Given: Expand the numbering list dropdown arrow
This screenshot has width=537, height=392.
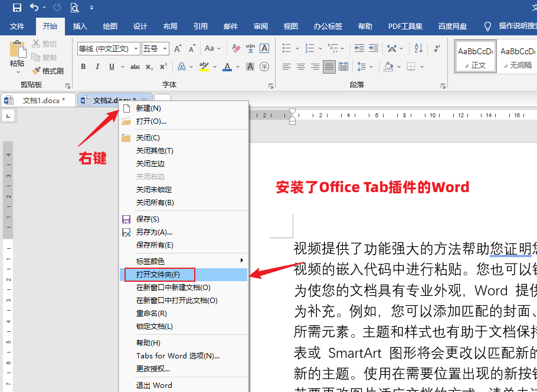Looking at the screenshot, I should pyautogui.click(x=320, y=48).
